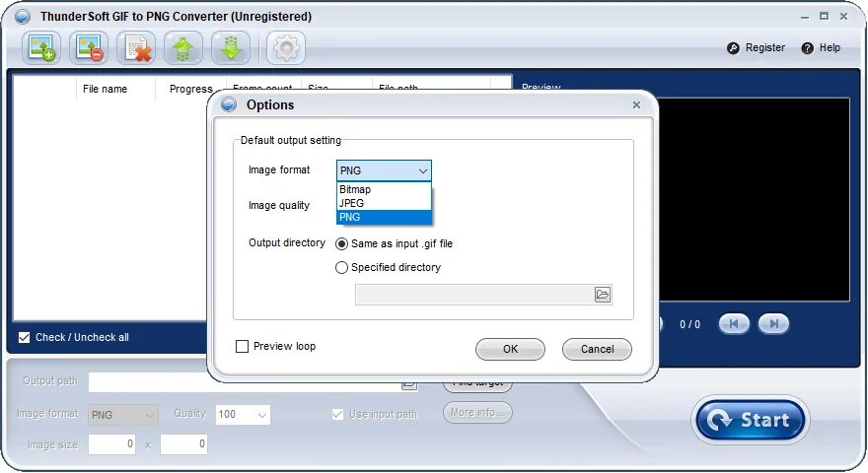Click the Image size width field
Viewport: 868px width, 473px height.
pos(111,444)
